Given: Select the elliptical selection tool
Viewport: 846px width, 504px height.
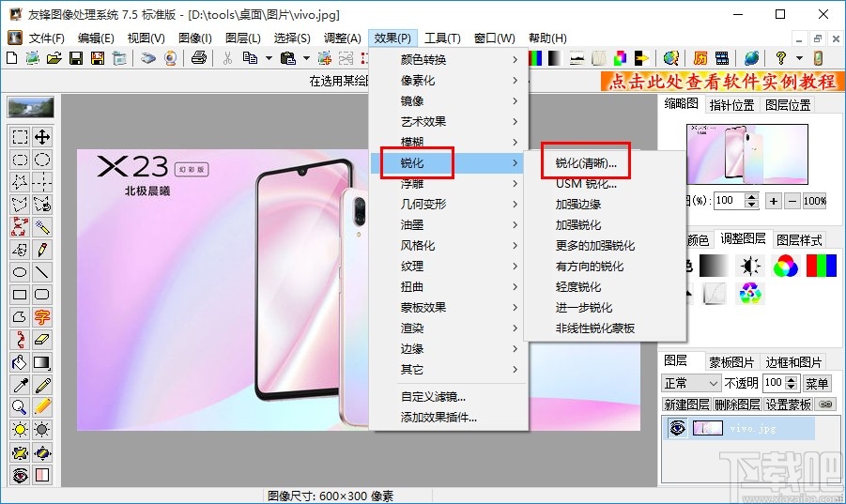Looking at the screenshot, I should click(x=42, y=160).
